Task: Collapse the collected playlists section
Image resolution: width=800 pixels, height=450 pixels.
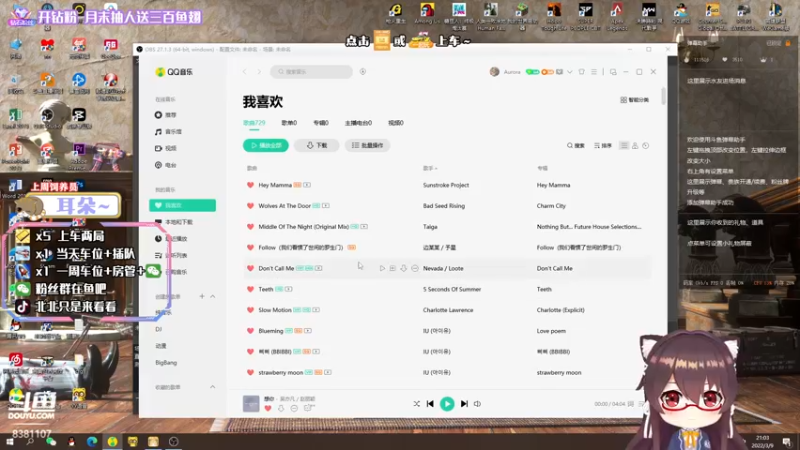Action: point(213,387)
